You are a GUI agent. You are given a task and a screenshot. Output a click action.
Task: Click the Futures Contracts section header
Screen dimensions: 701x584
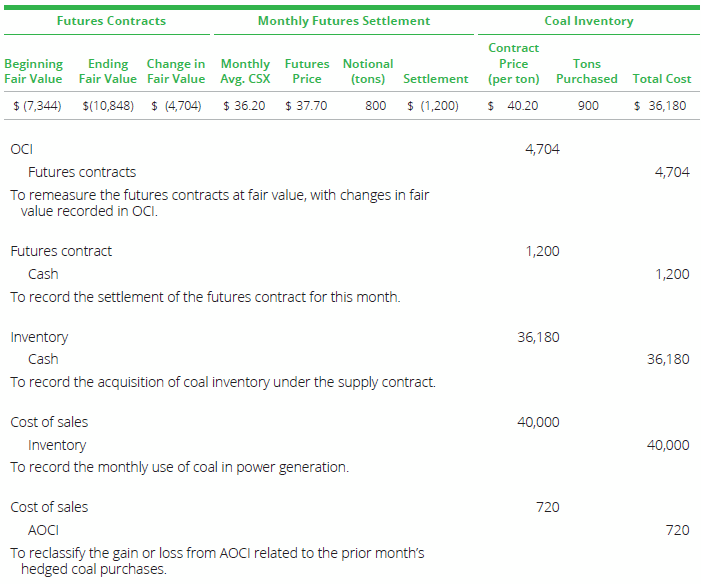tap(111, 21)
